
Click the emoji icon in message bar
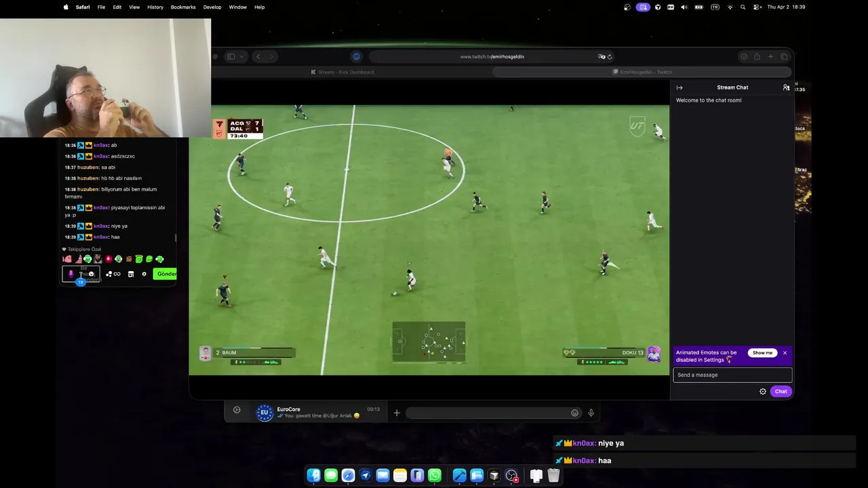pyautogui.click(x=575, y=413)
